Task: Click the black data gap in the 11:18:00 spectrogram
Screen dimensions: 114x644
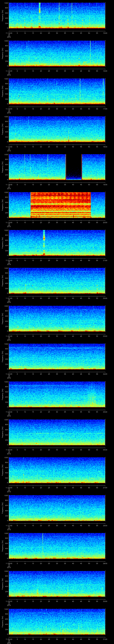Action: coord(74,167)
